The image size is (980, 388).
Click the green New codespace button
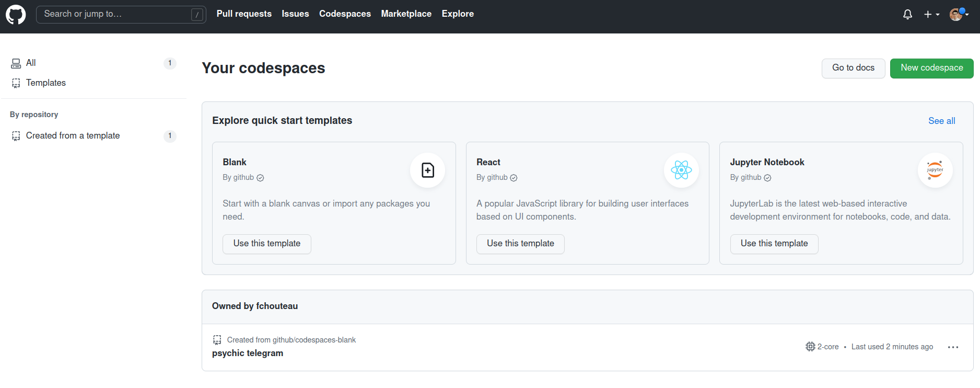[931, 68]
